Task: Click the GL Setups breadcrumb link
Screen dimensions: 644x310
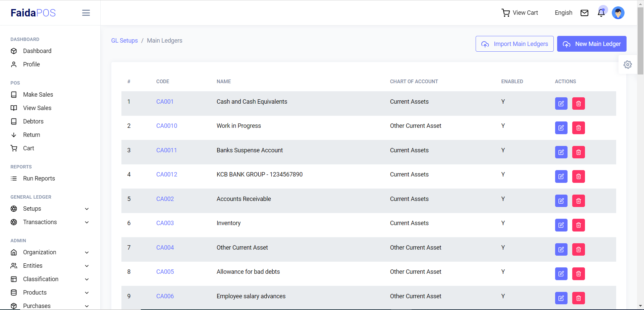Action: [x=124, y=41]
